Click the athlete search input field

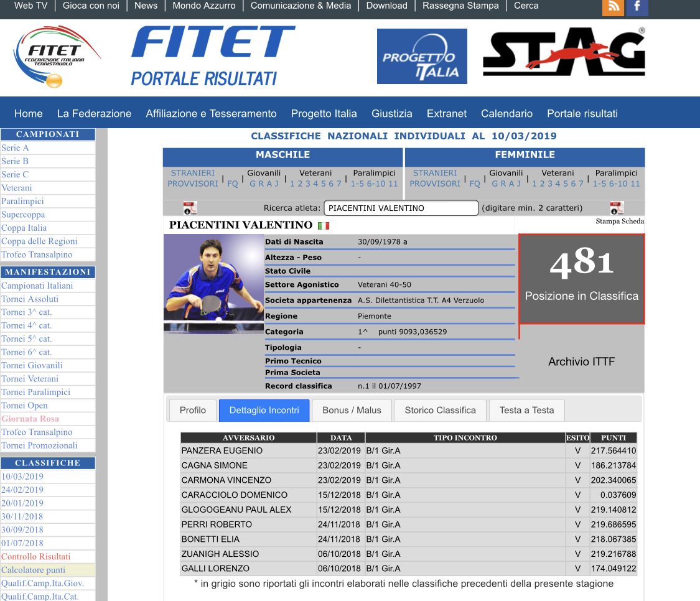(401, 208)
